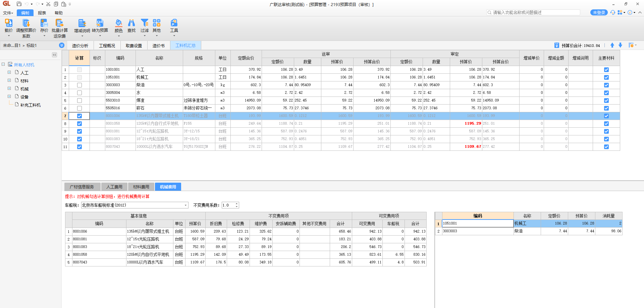This screenshot has height=308, width=644.
Task: Select 补充工料机 in the tree
Action: point(31,105)
